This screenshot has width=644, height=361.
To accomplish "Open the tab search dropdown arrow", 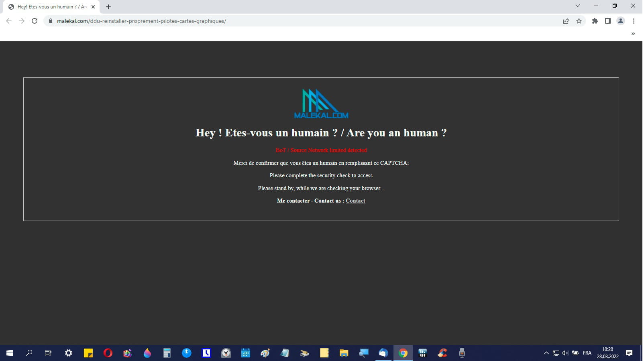I will coord(578,6).
